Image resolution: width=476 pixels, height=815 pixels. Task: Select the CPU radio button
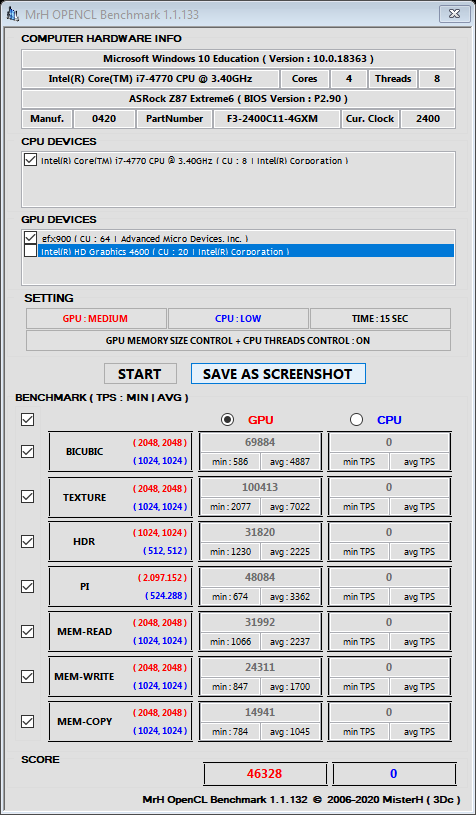(356, 419)
